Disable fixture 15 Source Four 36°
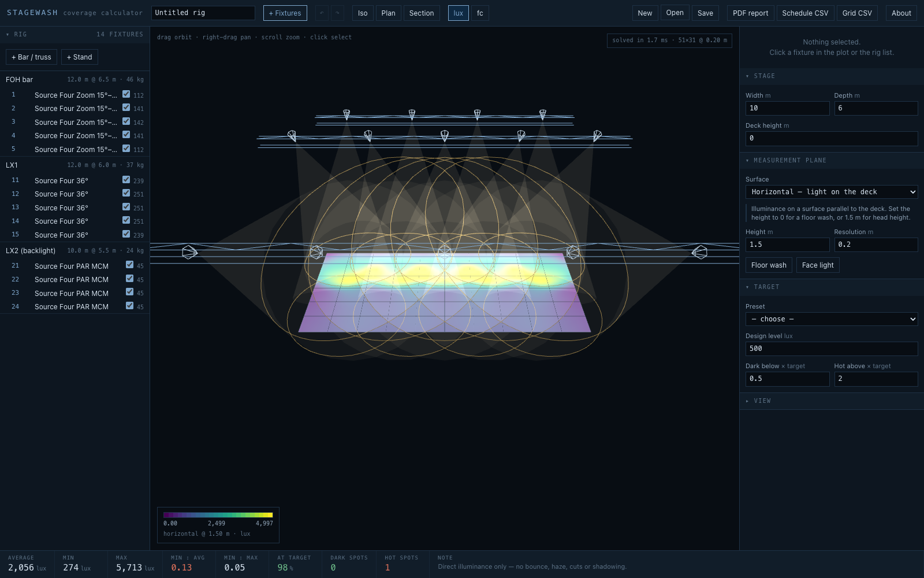 coord(126,234)
